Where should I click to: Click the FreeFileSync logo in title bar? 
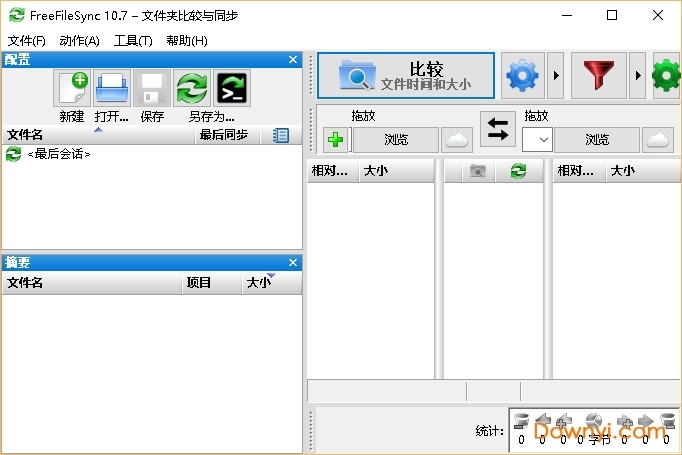point(17,15)
